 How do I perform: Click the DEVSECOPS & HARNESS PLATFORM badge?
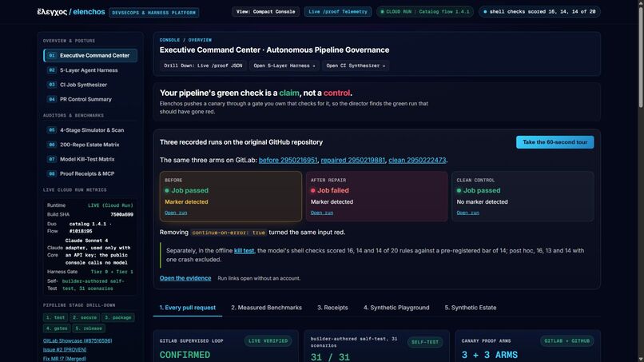154,13
